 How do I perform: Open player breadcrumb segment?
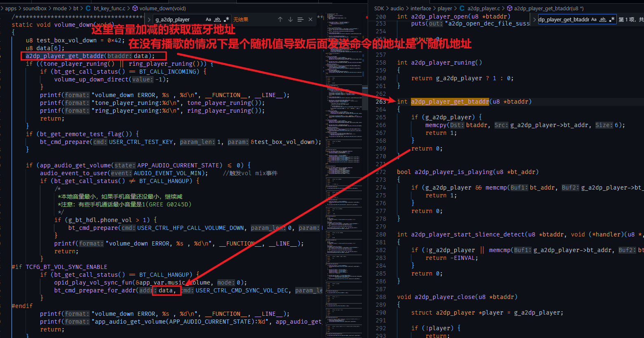[445, 8]
